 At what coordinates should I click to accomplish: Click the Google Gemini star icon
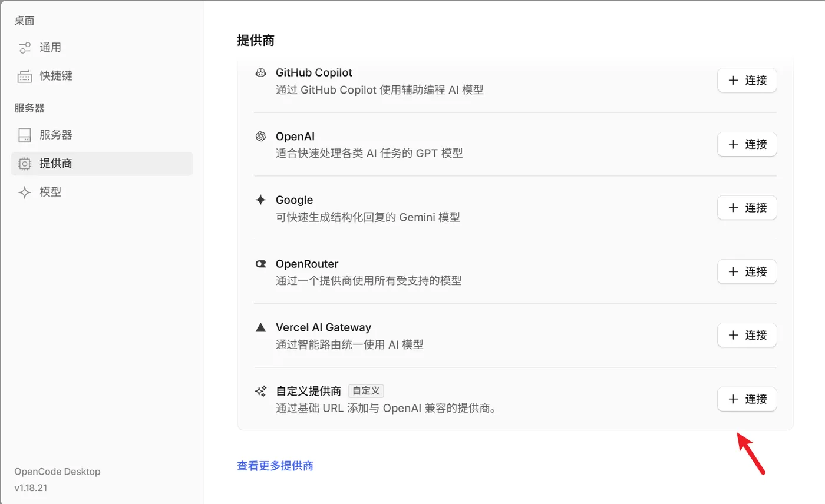[x=260, y=200]
